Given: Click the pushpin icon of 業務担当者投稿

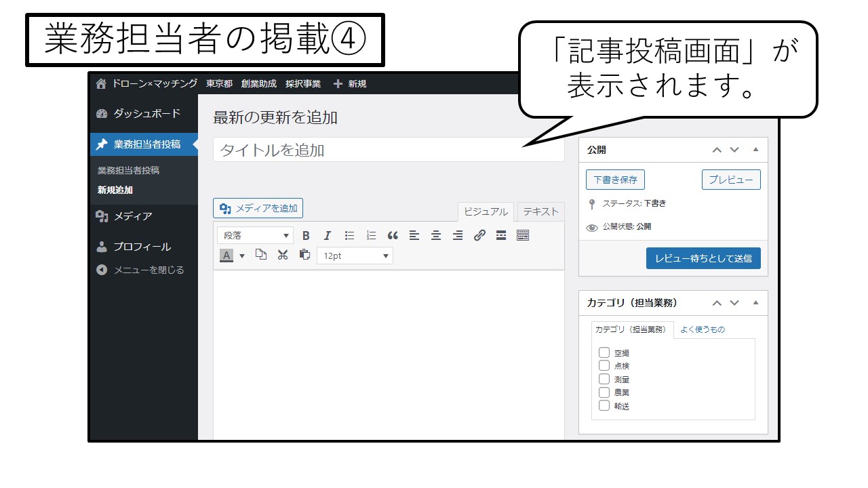Looking at the screenshot, I should click(x=102, y=144).
